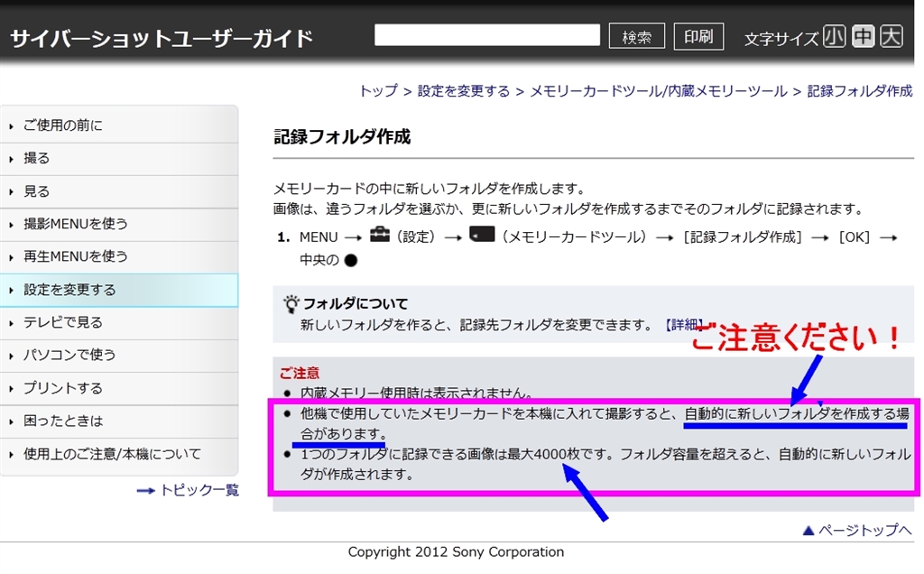Click the フォルダについて hint heading
This screenshot has height=574, width=924.
pyautogui.click(x=356, y=303)
